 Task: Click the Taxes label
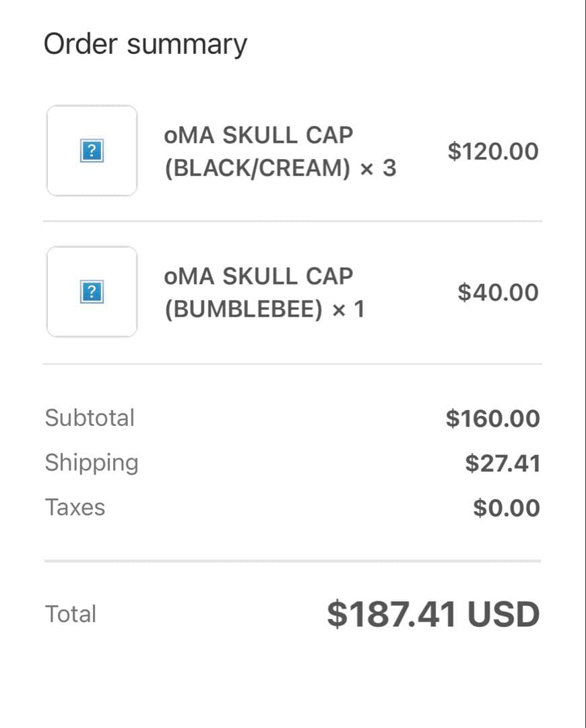point(75,507)
